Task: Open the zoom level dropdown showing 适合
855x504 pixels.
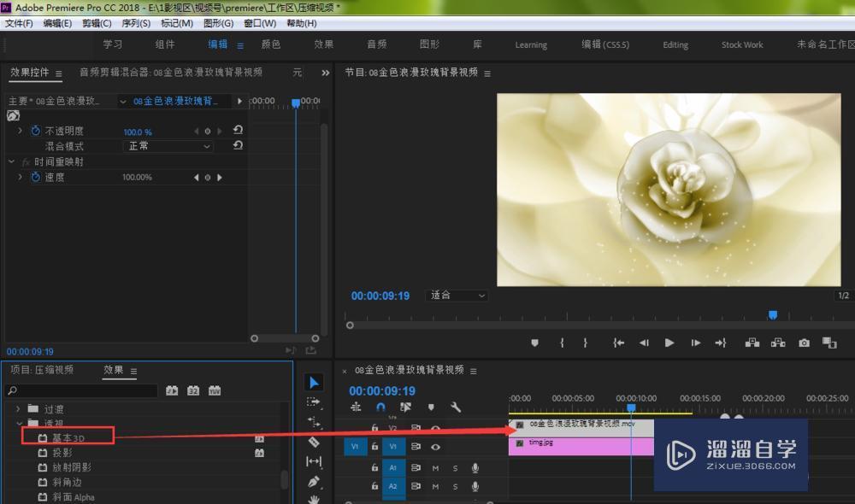Action: coord(457,296)
